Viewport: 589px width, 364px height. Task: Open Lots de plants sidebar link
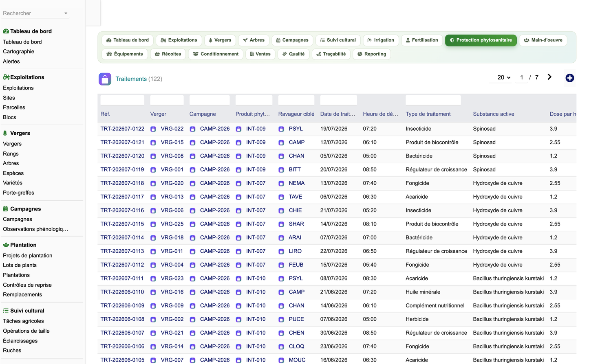coord(20,265)
